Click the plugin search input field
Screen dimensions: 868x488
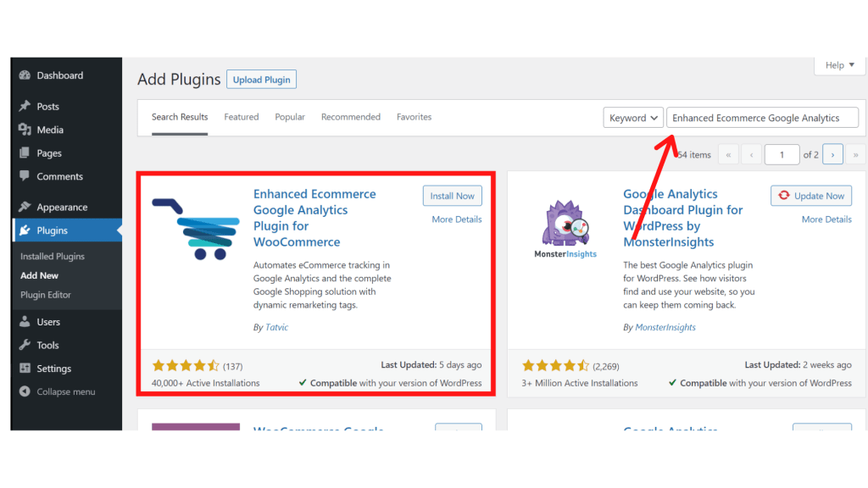pyautogui.click(x=762, y=118)
